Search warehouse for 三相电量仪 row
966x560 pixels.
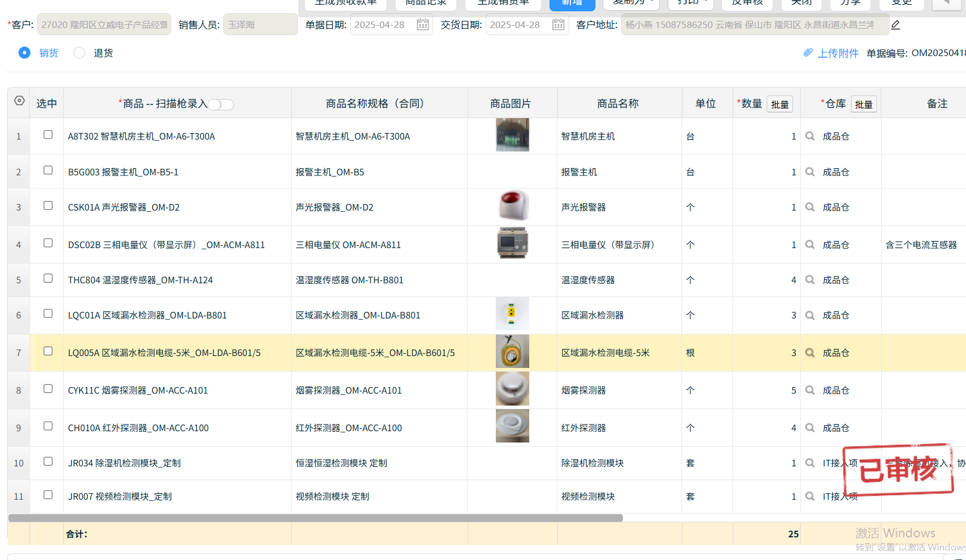(810, 245)
